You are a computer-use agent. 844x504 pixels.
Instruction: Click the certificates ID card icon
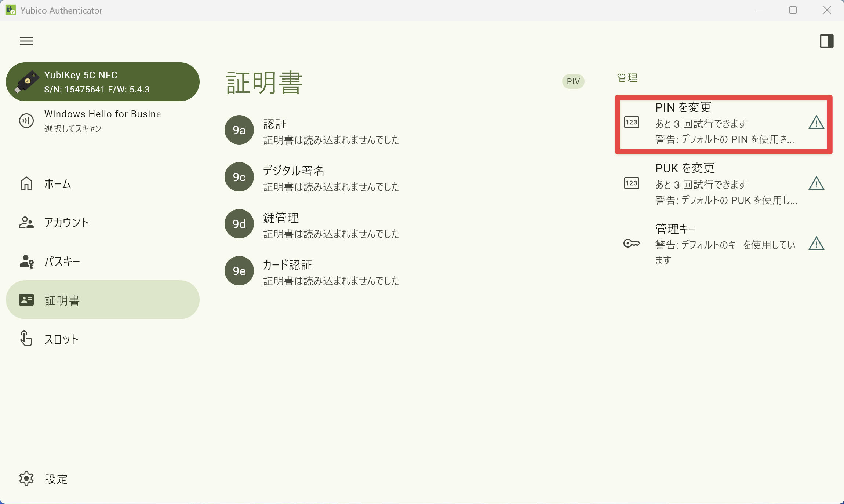pyautogui.click(x=26, y=300)
